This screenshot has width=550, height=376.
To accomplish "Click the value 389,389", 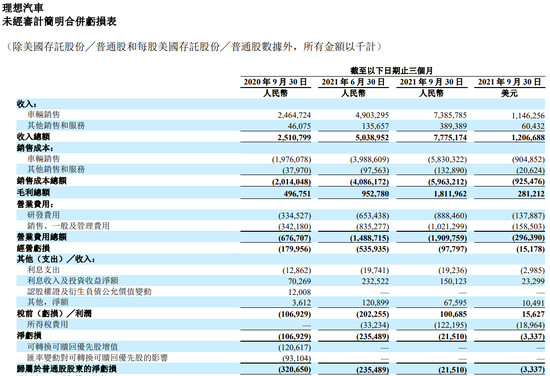I will pyautogui.click(x=453, y=126).
